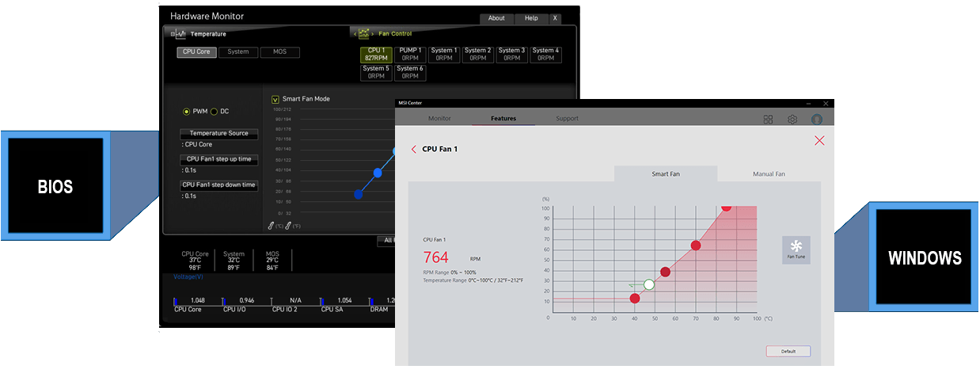Click the CPU Core 37°C temperature reading
The height and width of the screenshot is (377, 980).
196,260
